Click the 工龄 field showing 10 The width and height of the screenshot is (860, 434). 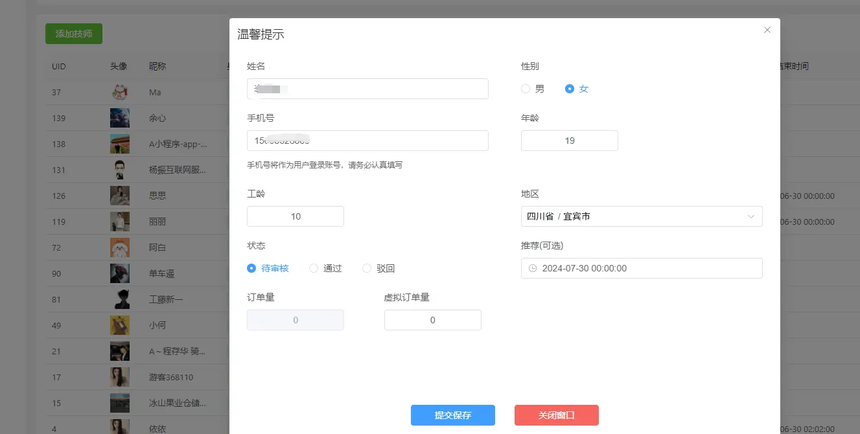(295, 216)
